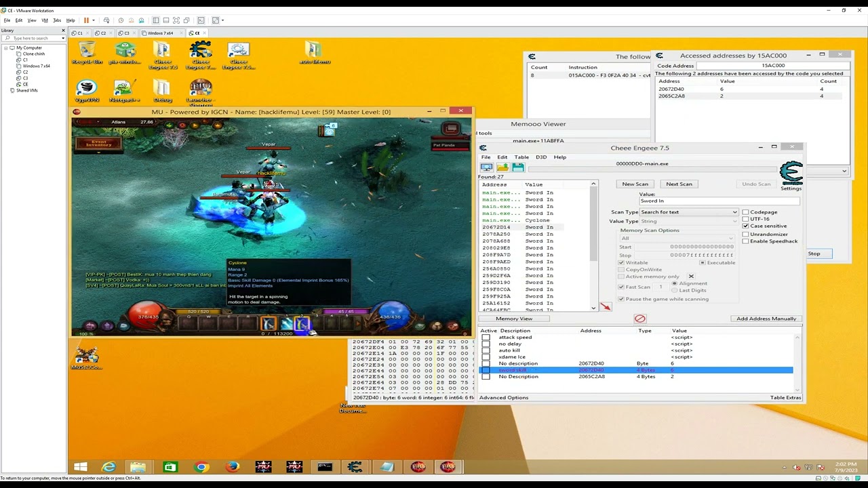This screenshot has height=488, width=868.
Task: Activate the xdame Ice script checkbox
Action: (486, 357)
